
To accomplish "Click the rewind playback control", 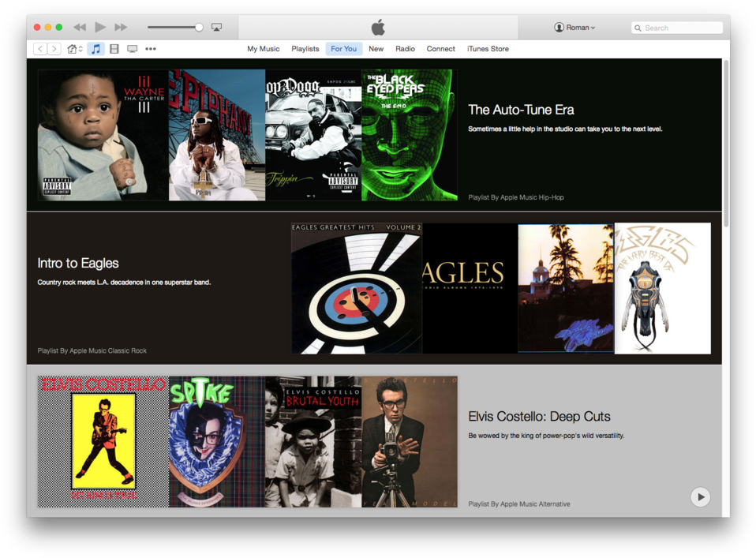I will click(79, 27).
